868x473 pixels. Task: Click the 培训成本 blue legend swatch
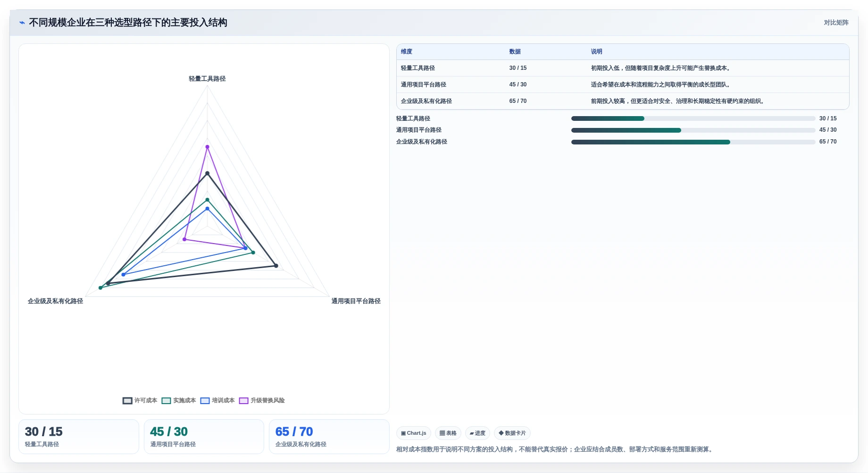pos(205,401)
